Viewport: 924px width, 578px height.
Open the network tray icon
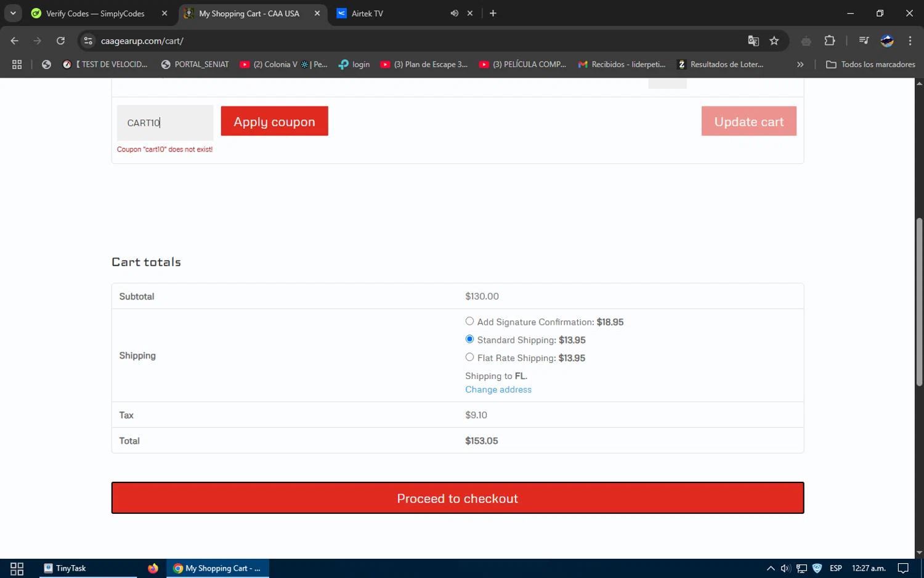click(801, 568)
